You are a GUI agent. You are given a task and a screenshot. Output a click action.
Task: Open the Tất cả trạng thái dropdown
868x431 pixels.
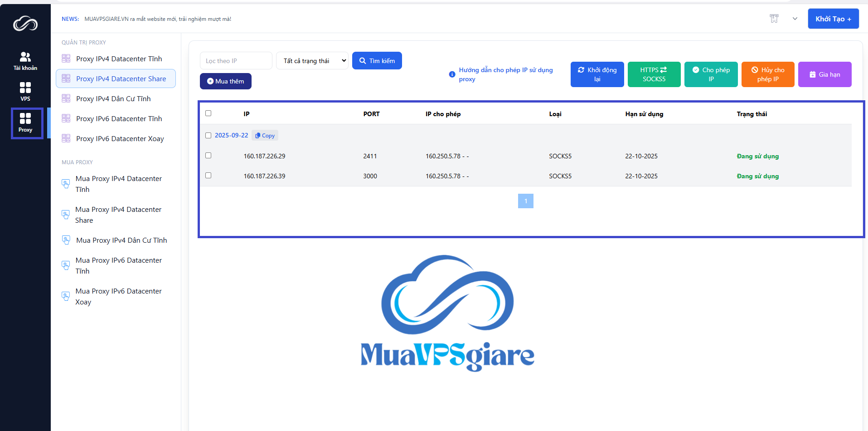coord(312,61)
